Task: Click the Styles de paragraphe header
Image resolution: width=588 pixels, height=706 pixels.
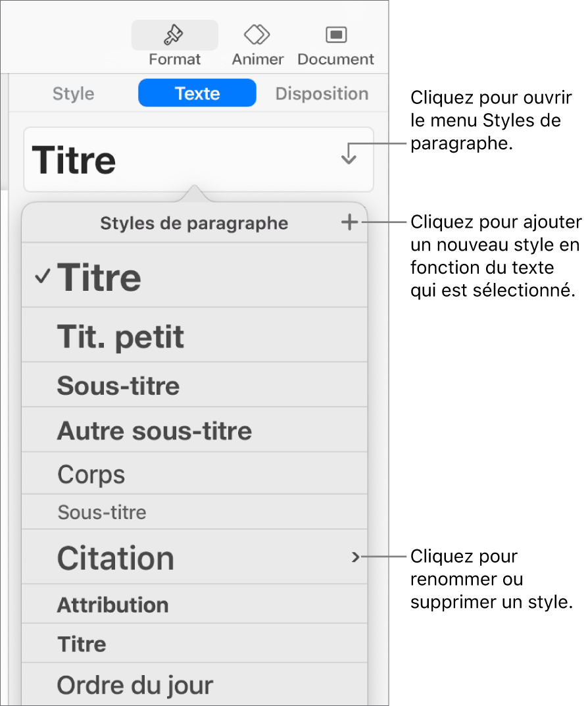Action: 194,224
